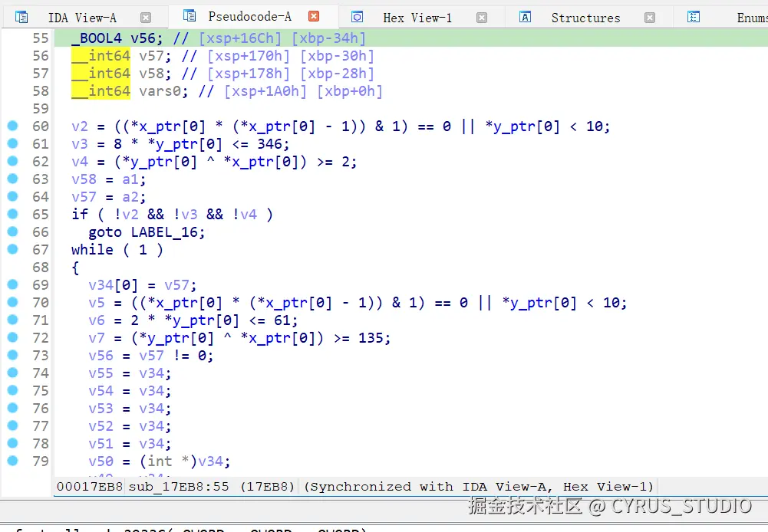The image size is (768, 532).
Task: Click the [xsp+16Ch] comment on line 55
Action: pyautogui.click(x=240, y=38)
